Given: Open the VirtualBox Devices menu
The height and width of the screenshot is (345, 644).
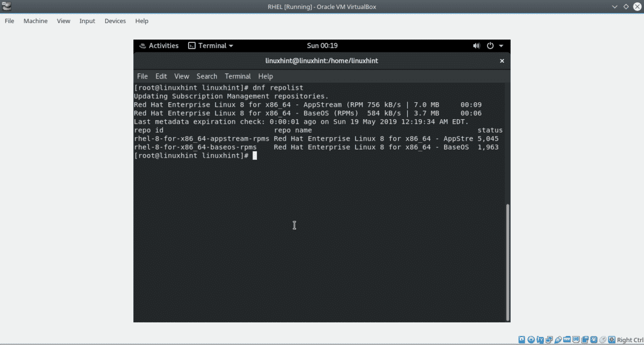Looking at the screenshot, I should [115, 21].
